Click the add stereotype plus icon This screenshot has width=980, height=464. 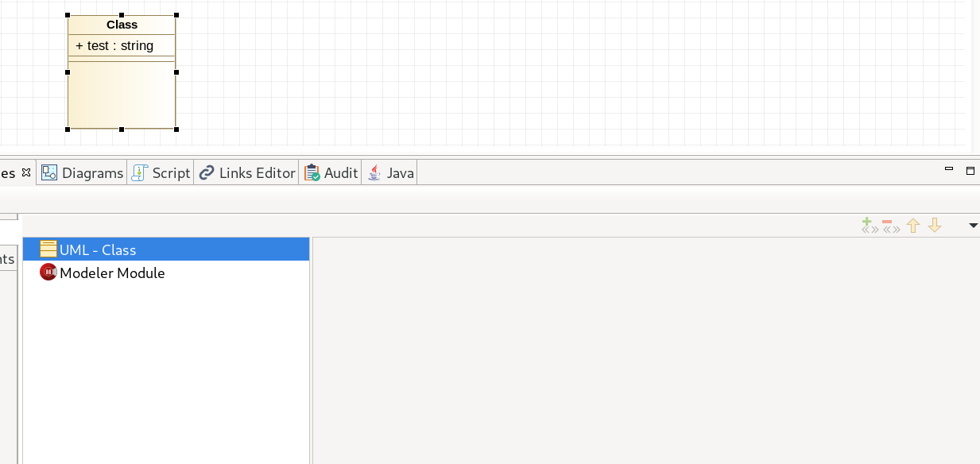(x=870, y=226)
